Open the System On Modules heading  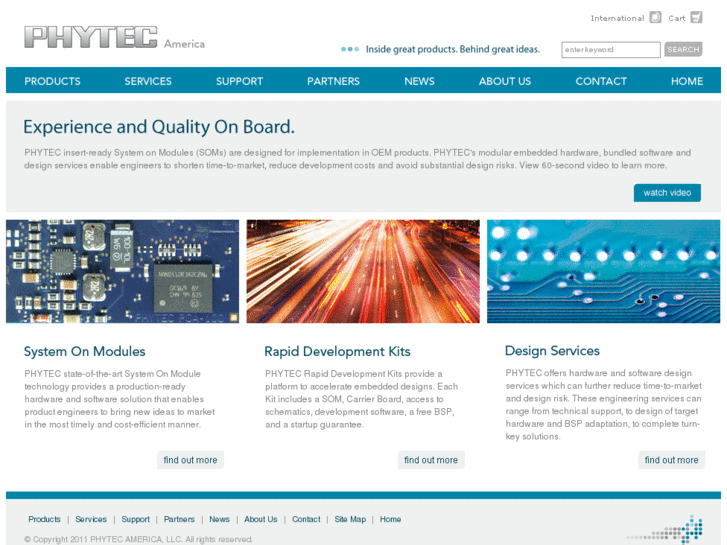click(x=84, y=351)
